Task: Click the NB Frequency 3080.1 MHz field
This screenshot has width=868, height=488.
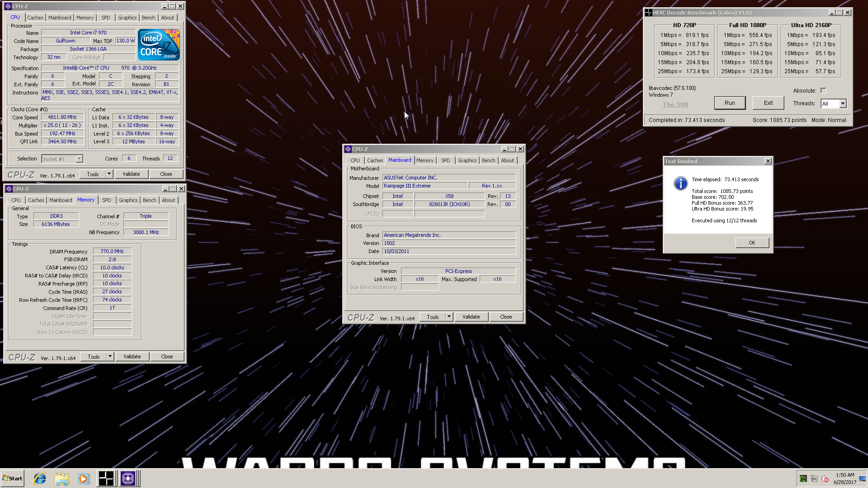Action: (146, 233)
